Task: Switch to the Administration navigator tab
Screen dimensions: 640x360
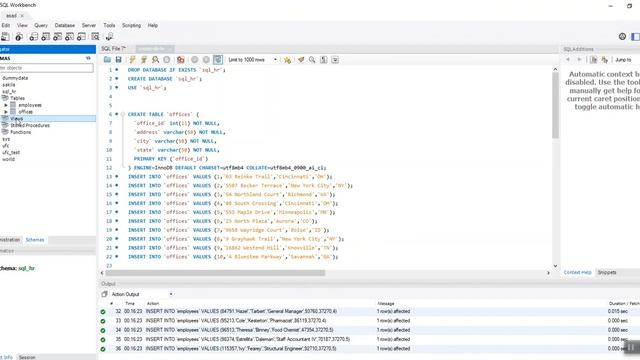Action: (x=10, y=240)
